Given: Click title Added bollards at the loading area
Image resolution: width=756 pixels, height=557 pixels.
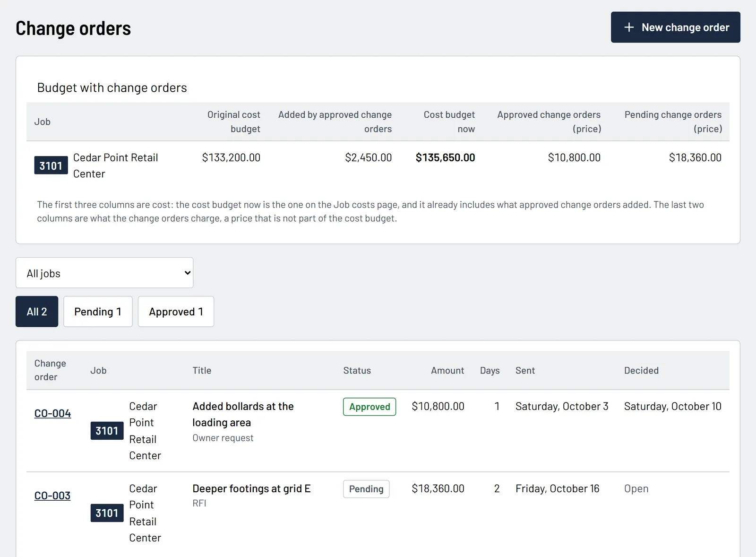Looking at the screenshot, I should pos(243,414).
